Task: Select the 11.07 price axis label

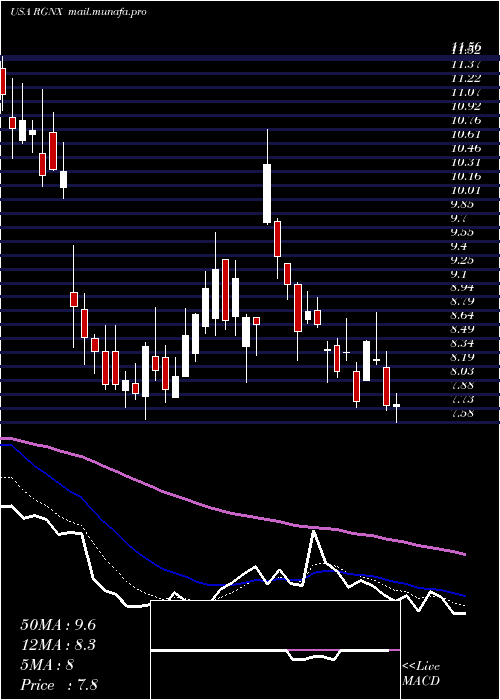Action: 466,92
